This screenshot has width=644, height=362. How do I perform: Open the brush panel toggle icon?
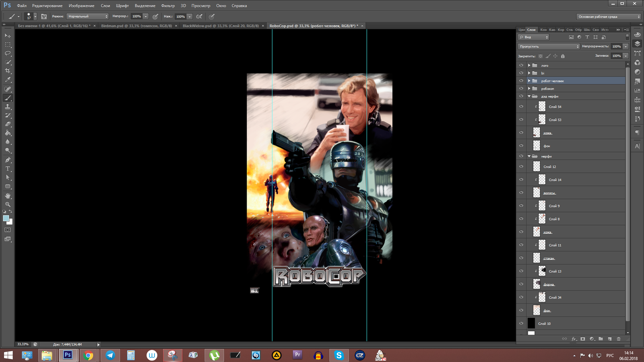tap(44, 16)
